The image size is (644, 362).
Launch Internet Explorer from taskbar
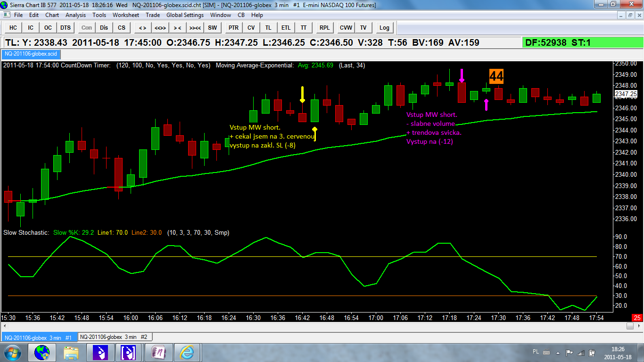pyautogui.click(x=187, y=352)
